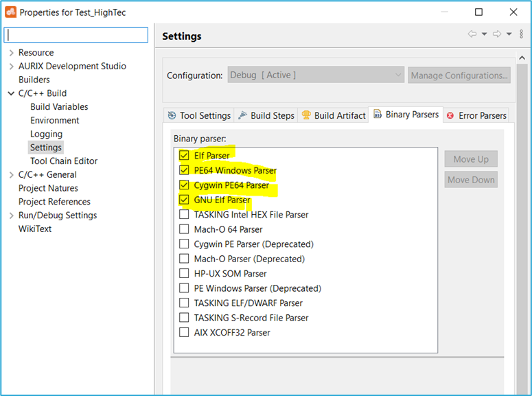Collapse the C/C++ Build tree node
532x396 pixels.
[11, 93]
